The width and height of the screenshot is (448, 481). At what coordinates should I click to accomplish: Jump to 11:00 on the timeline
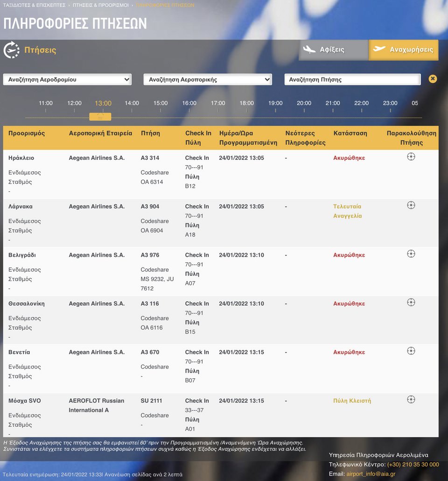(x=46, y=103)
